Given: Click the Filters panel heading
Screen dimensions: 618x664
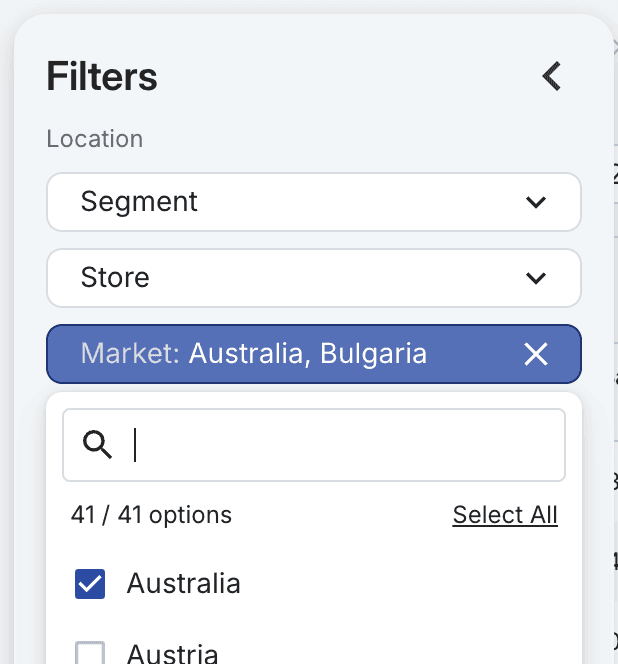Looking at the screenshot, I should click(102, 77).
